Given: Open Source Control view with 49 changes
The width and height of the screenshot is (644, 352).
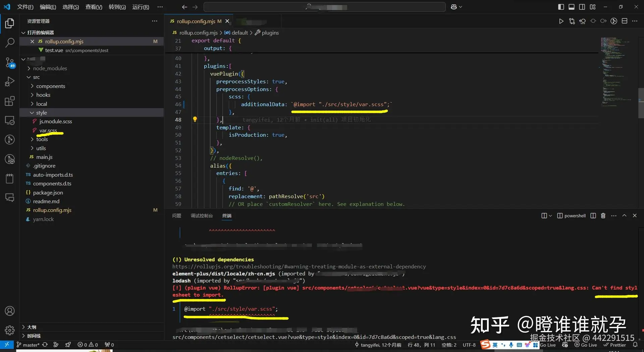Looking at the screenshot, I should click(x=10, y=62).
